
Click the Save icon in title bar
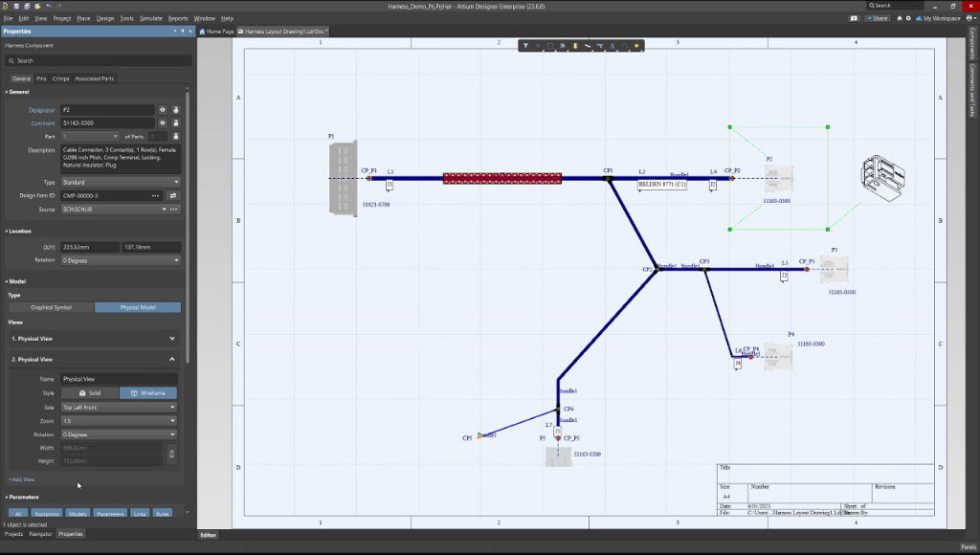pyautogui.click(x=16, y=6)
